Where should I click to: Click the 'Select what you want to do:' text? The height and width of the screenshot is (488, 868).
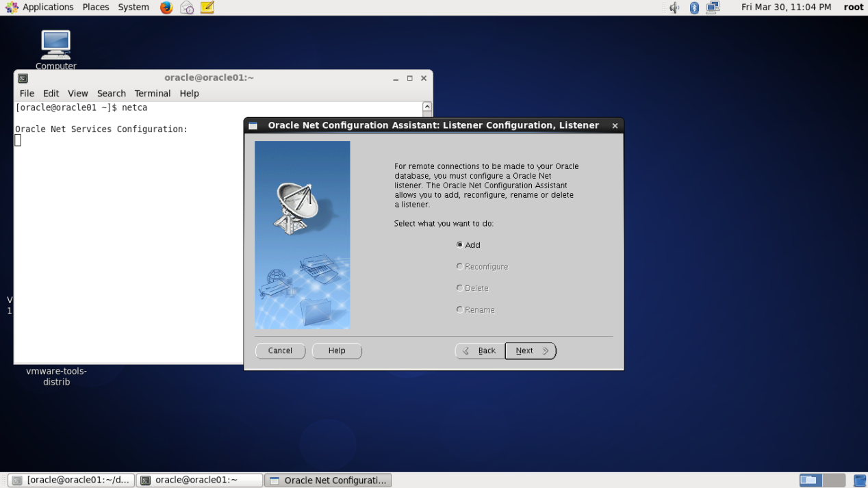(x=444, y=224)
